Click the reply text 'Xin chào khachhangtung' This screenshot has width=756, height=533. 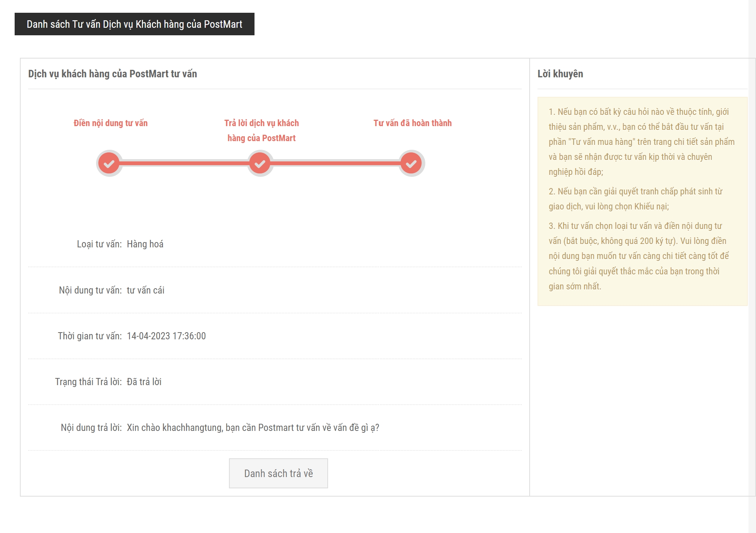point(253,428)
